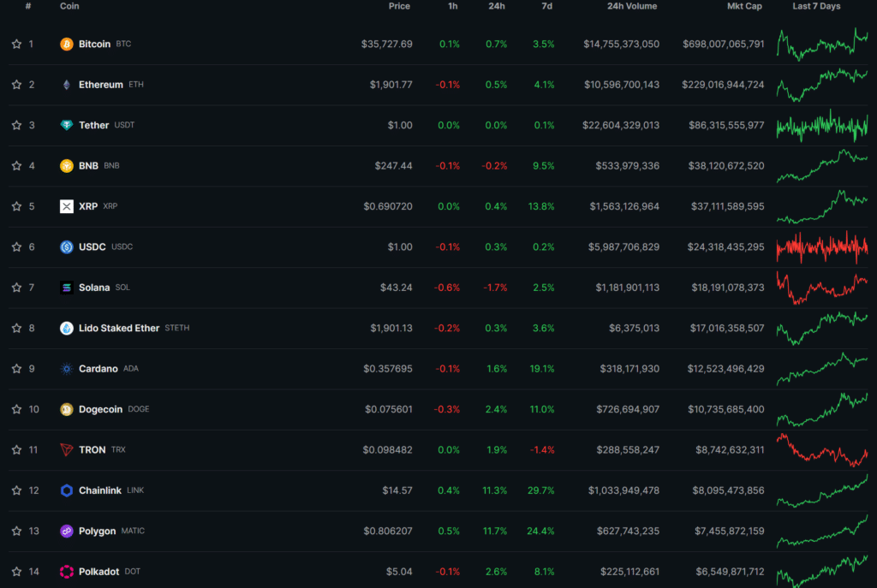This screenshot has width=877, height=588.
Task: Sort by the 24h Volume column header
Action: [632, 6]
